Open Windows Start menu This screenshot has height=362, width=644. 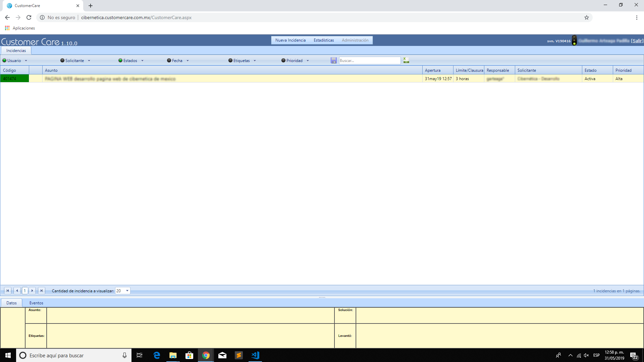[8, 355]
